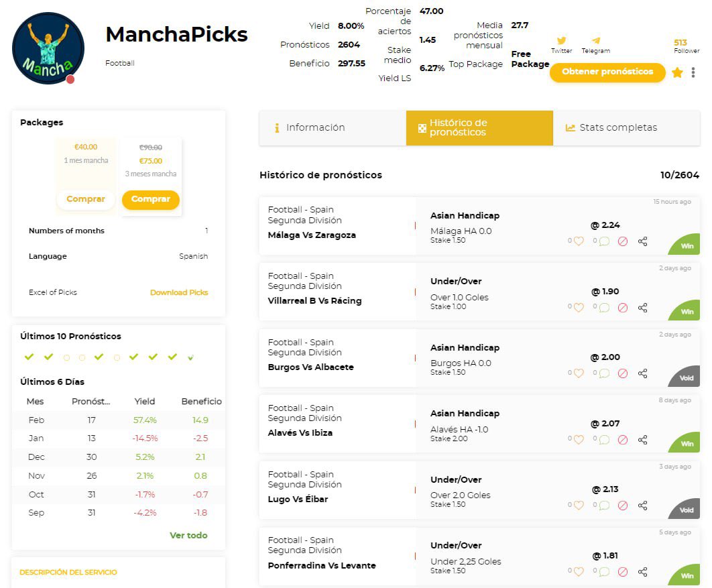
Task: Click the 10/2604 pick counter
Action: (679, 175)
